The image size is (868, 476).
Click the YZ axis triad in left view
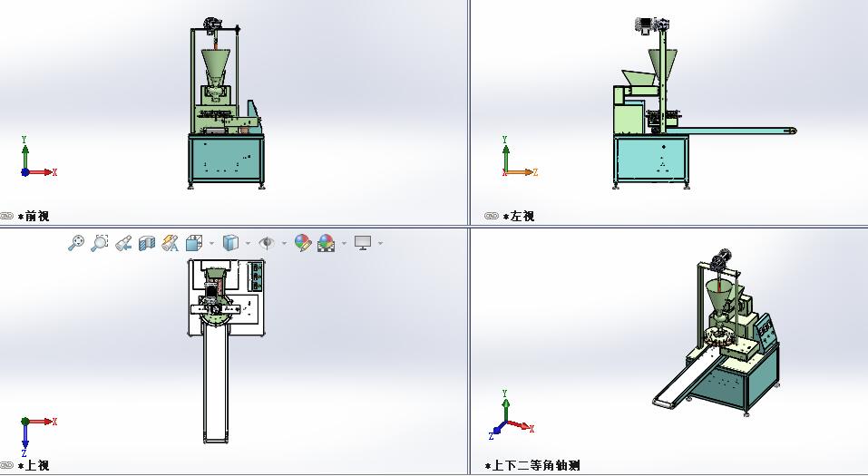pyautogui.click(x=519, y=157)
